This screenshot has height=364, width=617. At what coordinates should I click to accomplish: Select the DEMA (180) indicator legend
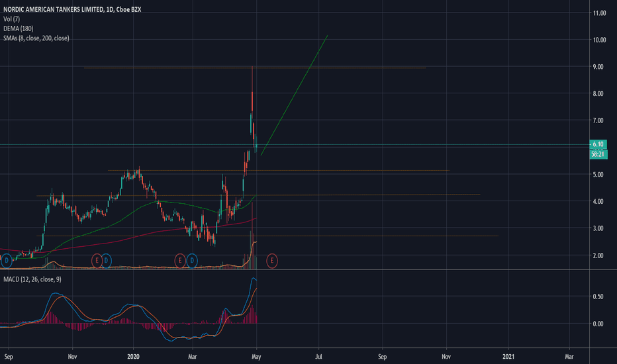point(18,28)
